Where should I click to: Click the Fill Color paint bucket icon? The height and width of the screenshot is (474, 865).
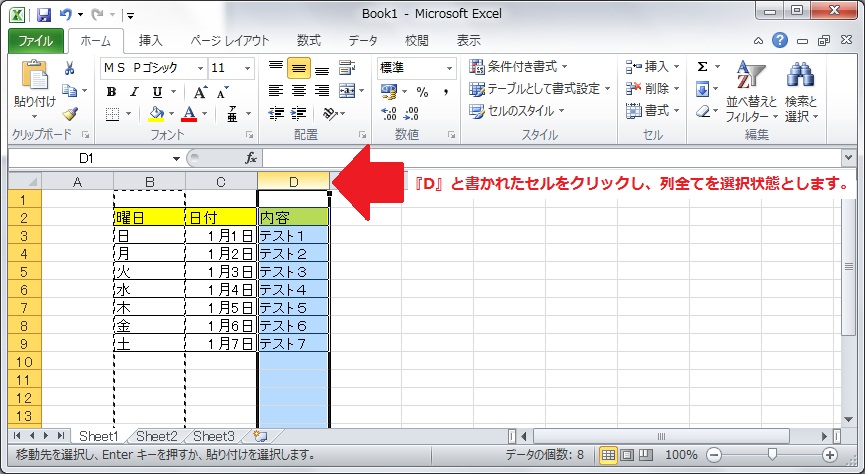[157, 114]
